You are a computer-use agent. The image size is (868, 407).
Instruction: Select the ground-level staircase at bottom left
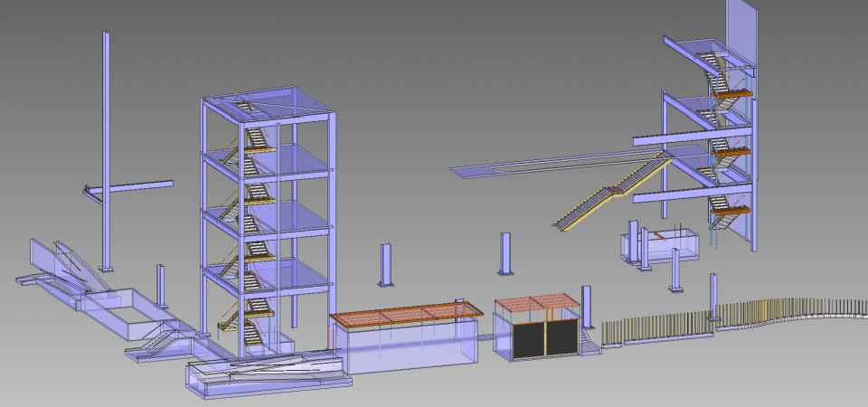click(x=158, y=344)
